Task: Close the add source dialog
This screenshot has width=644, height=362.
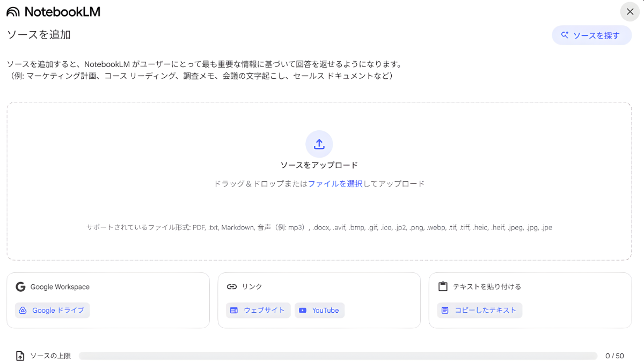Action: click(x=630, y=11)
